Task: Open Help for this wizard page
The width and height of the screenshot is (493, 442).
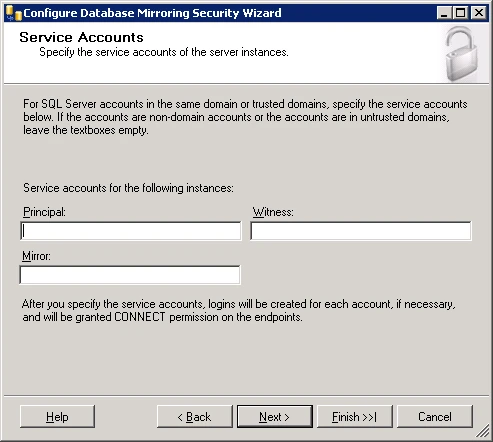Action: [x=57, y=417]
